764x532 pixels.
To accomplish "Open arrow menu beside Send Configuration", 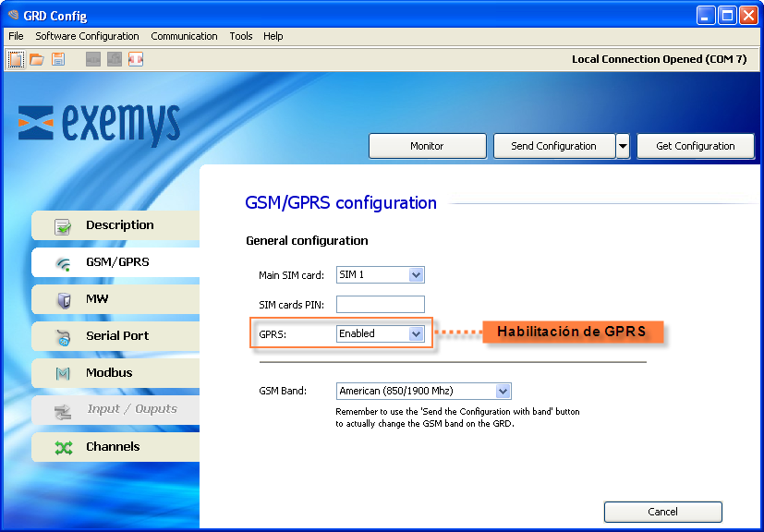I will click(623, 146).
